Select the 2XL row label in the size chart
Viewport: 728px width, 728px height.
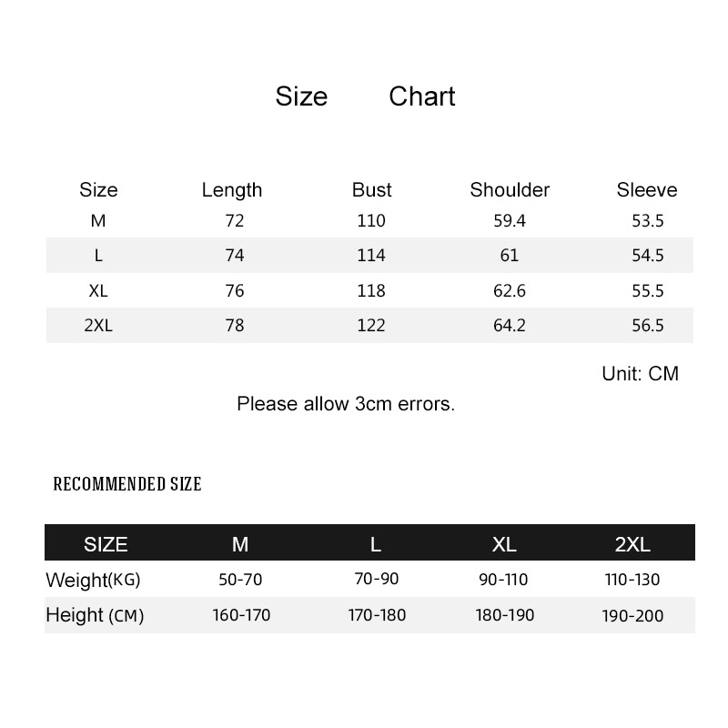click(98, 326)
